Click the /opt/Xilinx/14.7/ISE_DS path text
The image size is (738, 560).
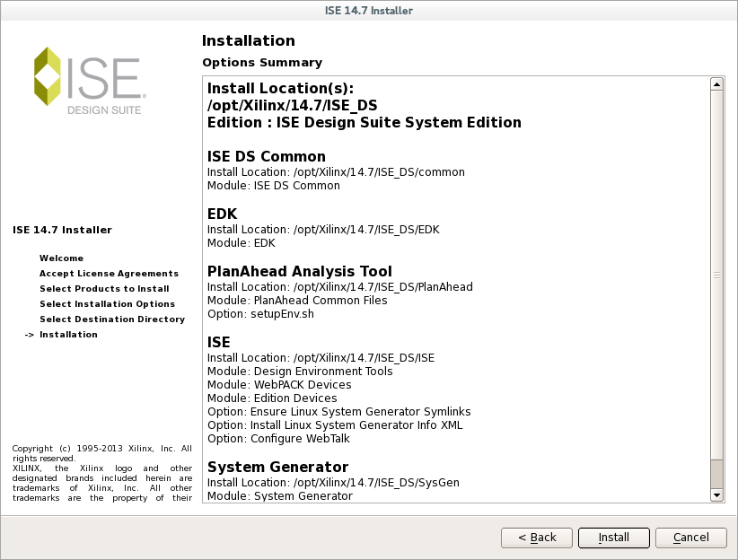pyautogui.click(x=293, y=105)
